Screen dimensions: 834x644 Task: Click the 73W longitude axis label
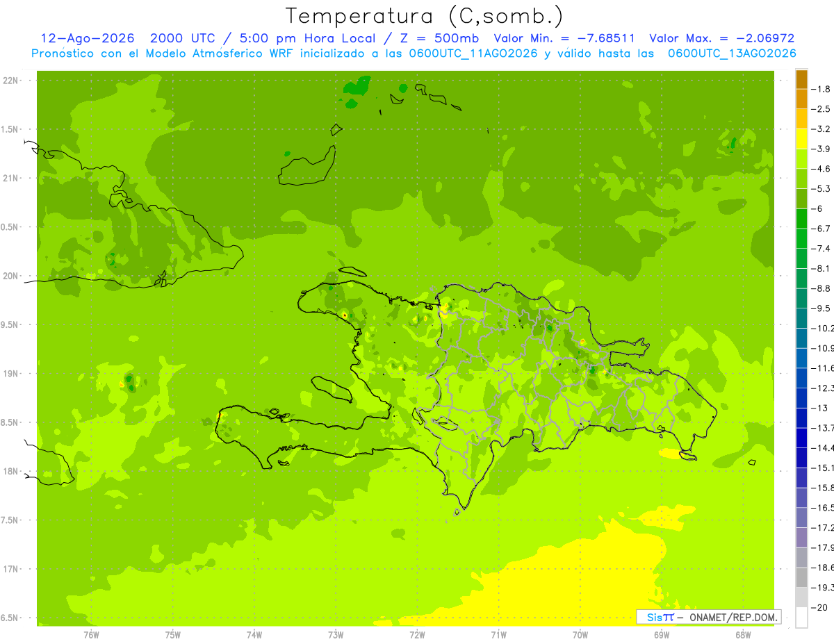click(x=336, y=634)
